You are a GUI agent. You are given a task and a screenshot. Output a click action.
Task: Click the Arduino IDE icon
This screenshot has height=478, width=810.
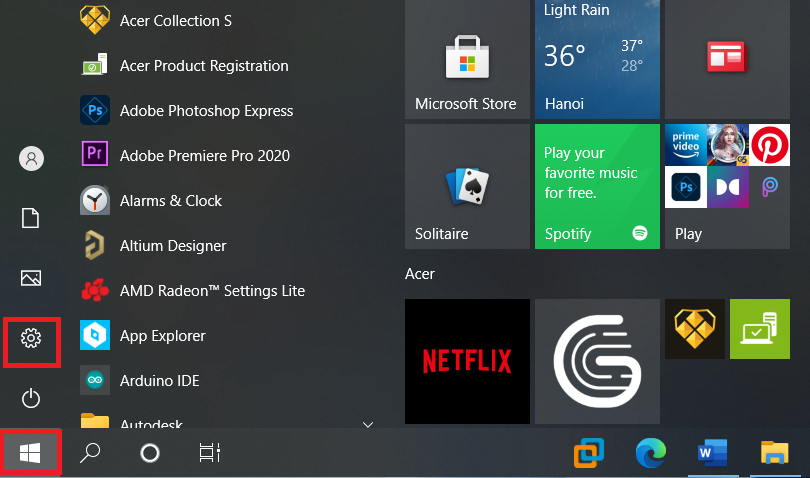(95, 380)
